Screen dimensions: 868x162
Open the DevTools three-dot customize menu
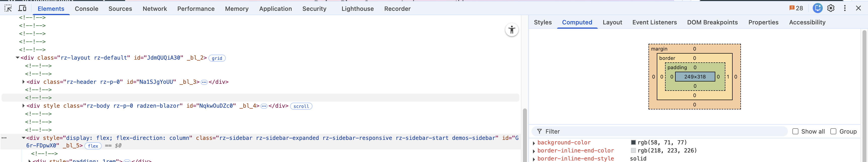(844, 9)
